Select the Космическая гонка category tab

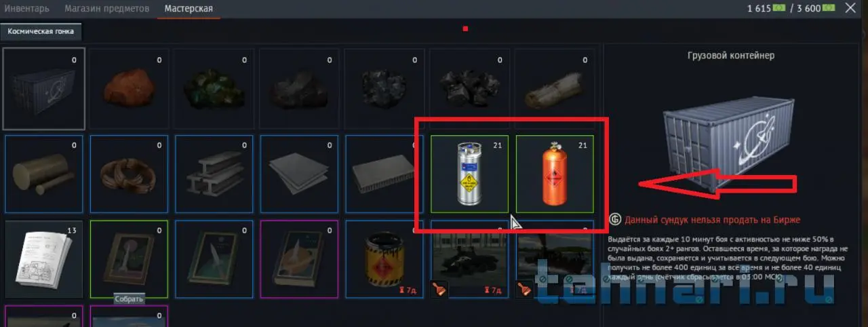click(41, 31)
